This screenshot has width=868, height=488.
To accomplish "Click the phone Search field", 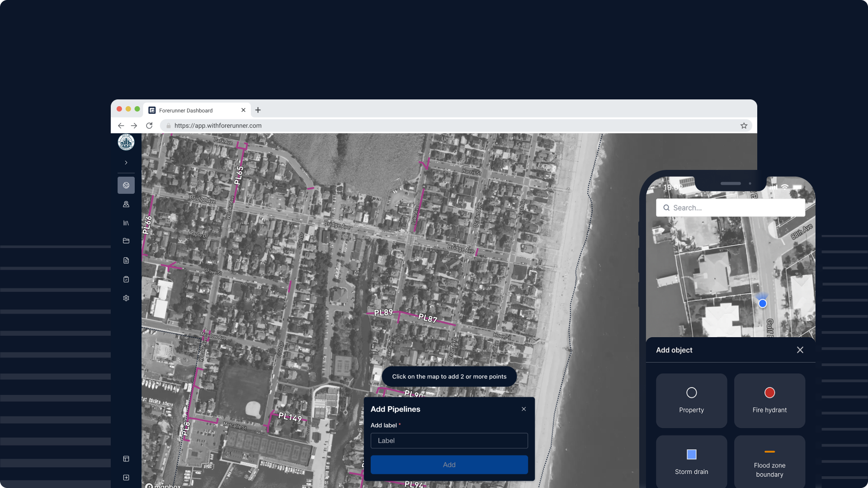I will click(730, 208).
